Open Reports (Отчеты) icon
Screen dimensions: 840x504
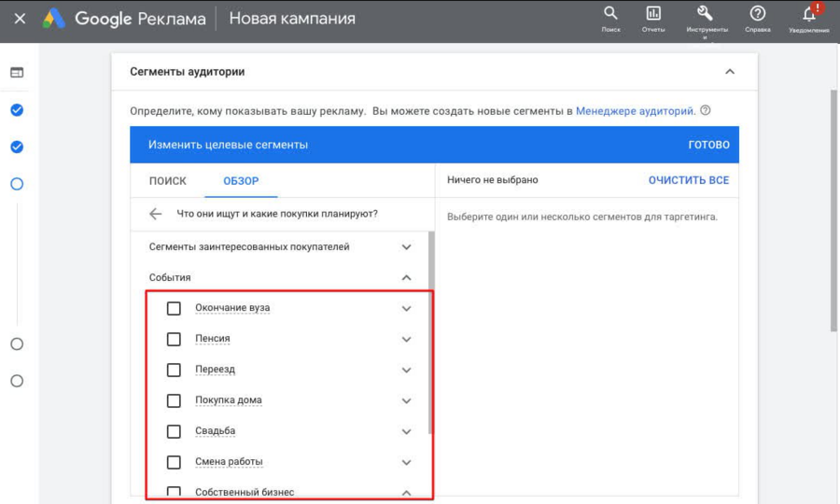click(653, 14)
